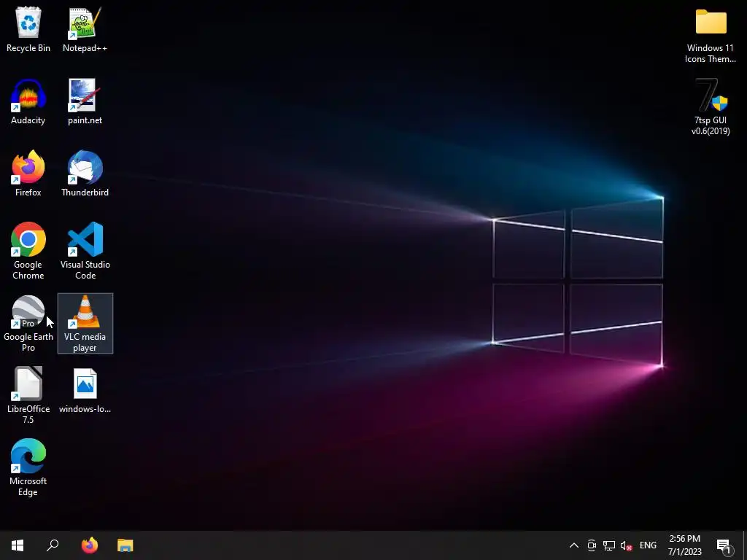Select the paint.net shortcut
The width and height of the screenshot is (747, 560).
coord(85,102)
